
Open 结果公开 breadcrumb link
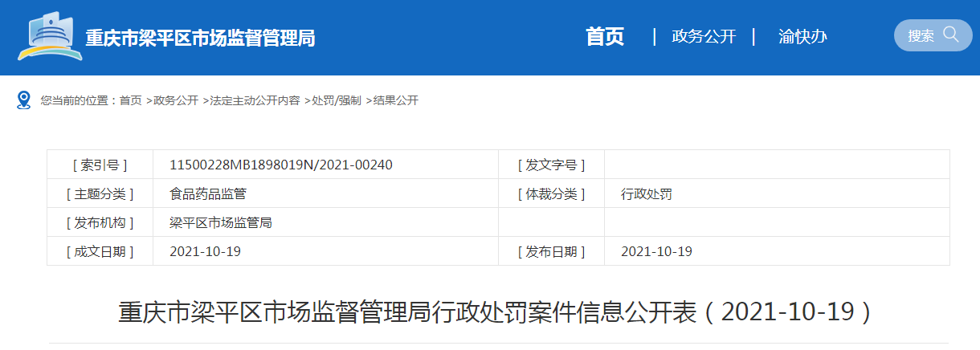pyautogui.click(x=395, y=100)
